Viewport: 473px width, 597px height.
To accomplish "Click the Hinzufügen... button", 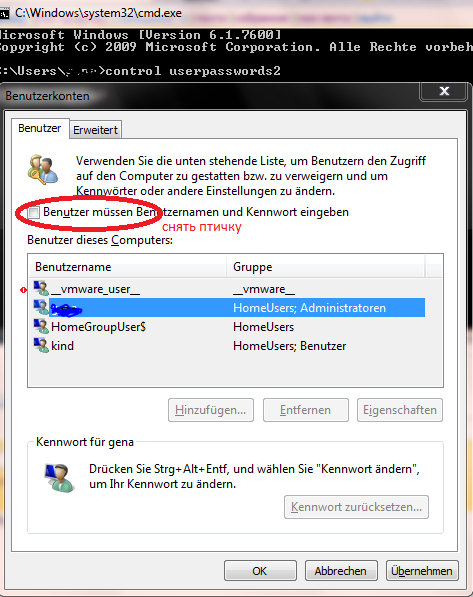I will coord(211,410).
